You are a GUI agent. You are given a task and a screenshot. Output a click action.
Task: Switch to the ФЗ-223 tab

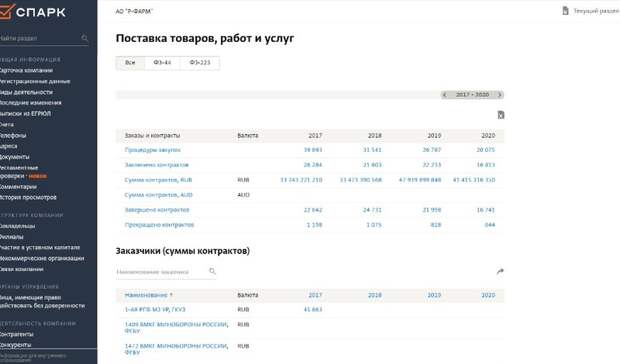click(x=200, y=63)
